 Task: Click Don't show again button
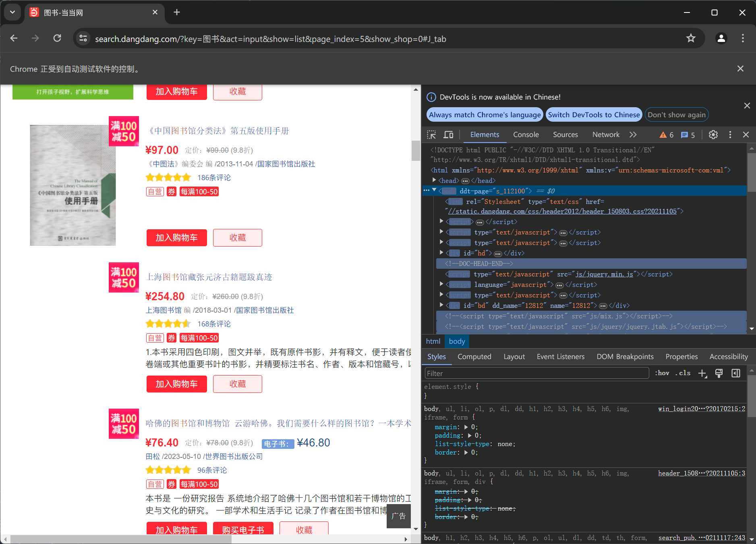[x=676, y=115]
